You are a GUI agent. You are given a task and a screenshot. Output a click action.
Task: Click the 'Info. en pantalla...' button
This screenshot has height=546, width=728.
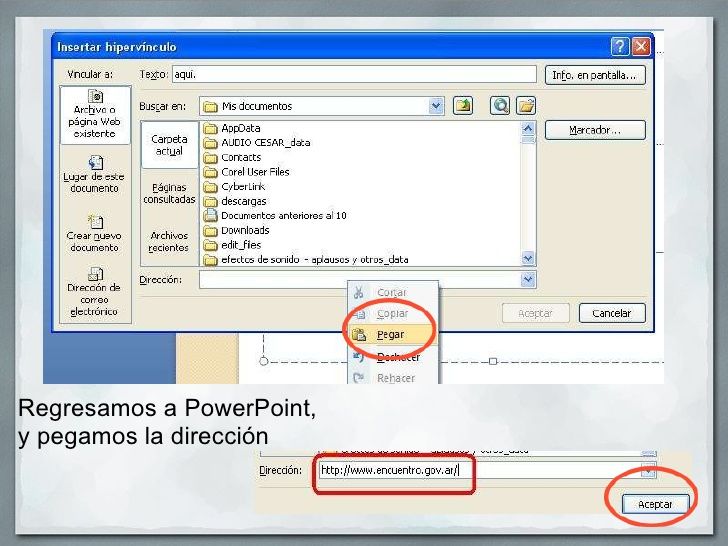(x=595, y=75)
